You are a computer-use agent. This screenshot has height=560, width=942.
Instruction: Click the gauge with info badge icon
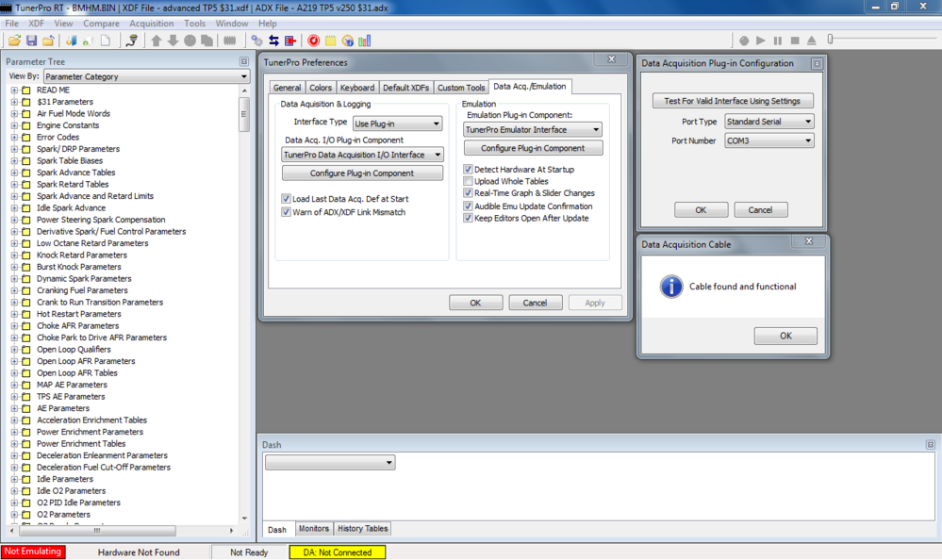(x=347, y=41)
